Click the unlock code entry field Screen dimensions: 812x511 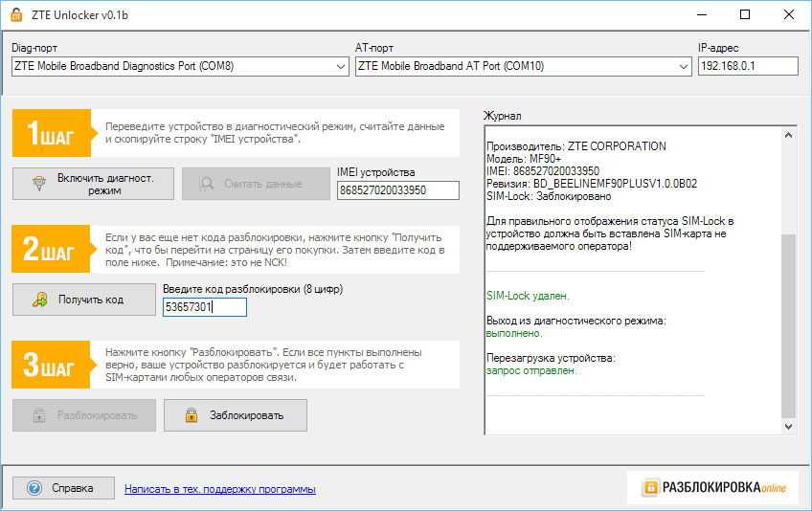point(205,307)
